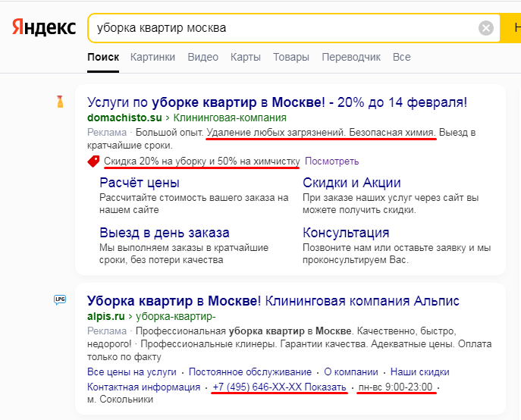Expand the Все services menu
Screen dimensions: 521x420
401,57
